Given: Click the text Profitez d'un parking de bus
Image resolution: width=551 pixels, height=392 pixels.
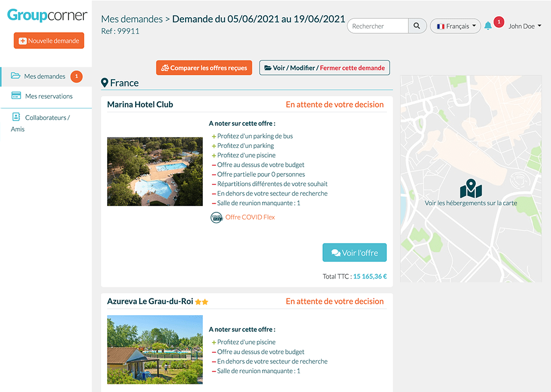Looking at the screenshot, I should 255,136.
